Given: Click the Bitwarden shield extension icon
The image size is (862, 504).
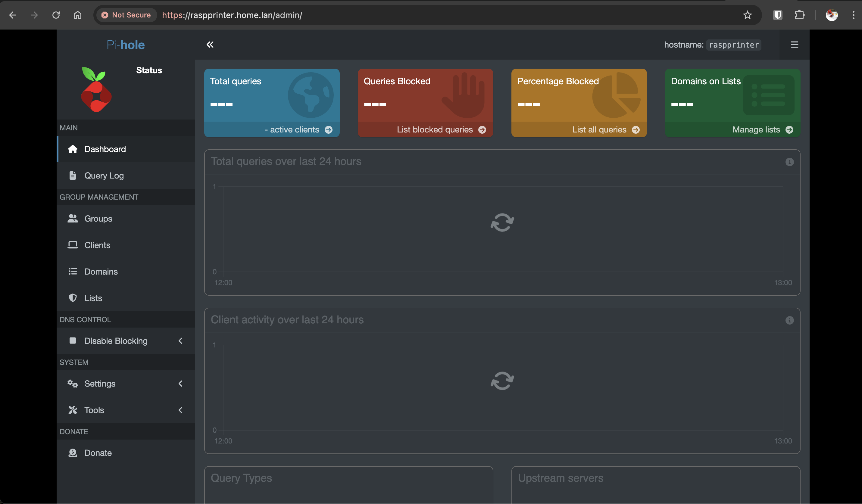Looking at the screenshot, I should click(x=777, y=15).
